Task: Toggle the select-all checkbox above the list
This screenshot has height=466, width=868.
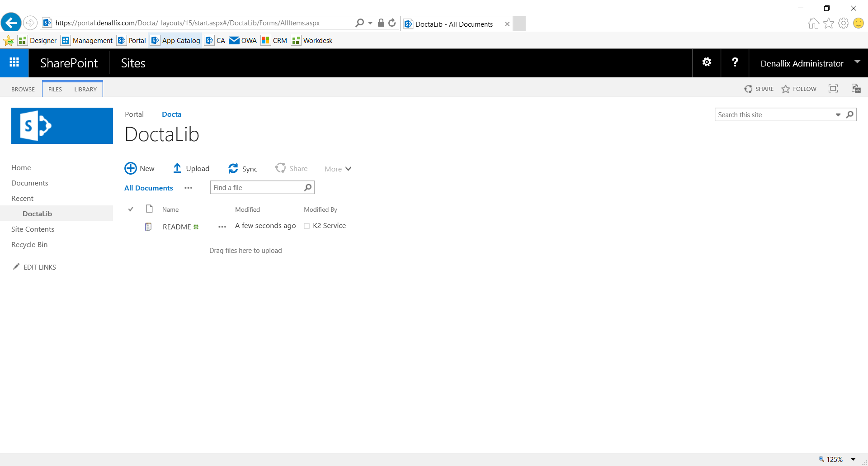Action: [x=131, y=209]
